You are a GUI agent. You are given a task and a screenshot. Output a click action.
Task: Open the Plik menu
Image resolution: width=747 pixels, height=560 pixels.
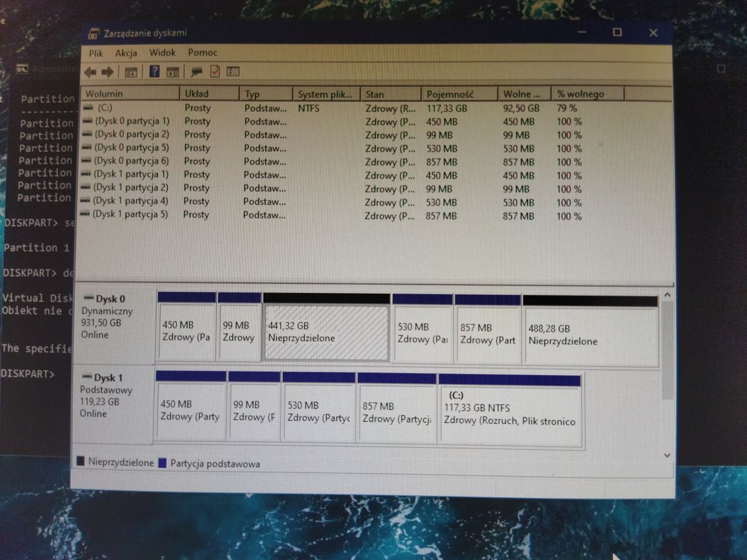coord(95,53)
